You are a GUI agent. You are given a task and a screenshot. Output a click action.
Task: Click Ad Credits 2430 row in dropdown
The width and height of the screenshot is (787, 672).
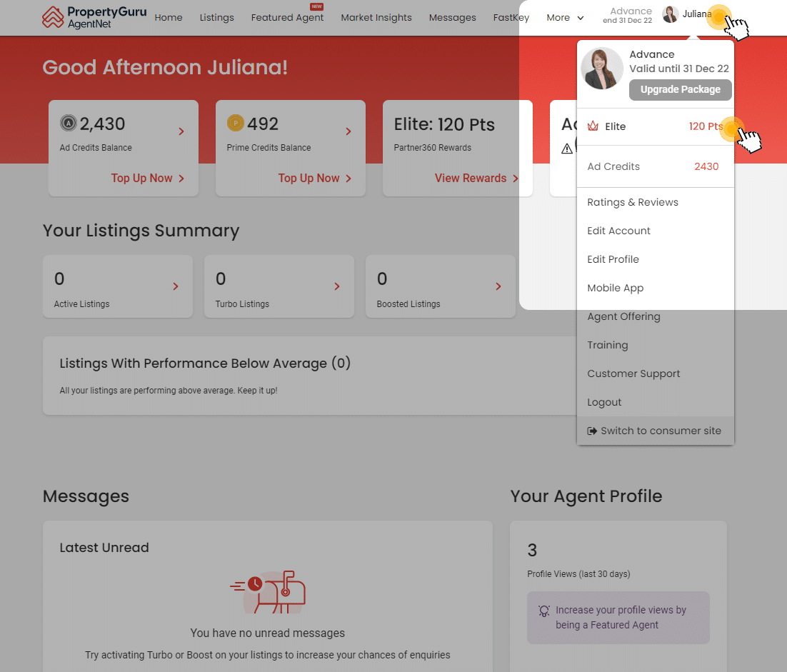(656, 166)
